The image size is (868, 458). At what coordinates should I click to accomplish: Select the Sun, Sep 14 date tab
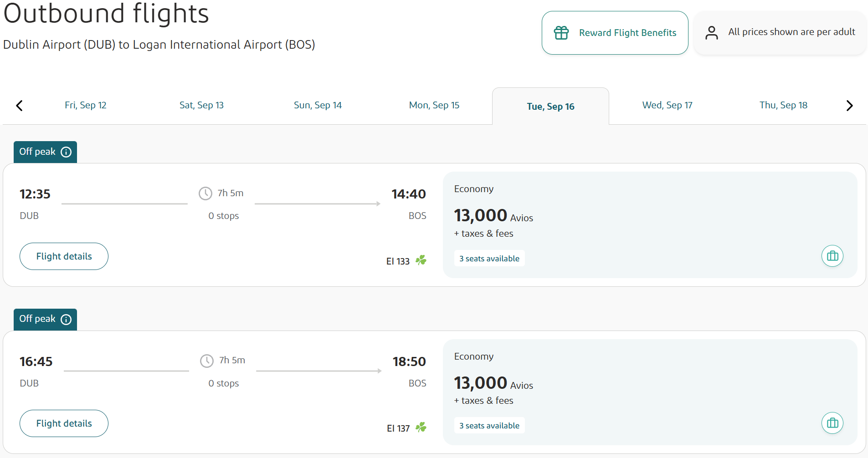(318, 105)
